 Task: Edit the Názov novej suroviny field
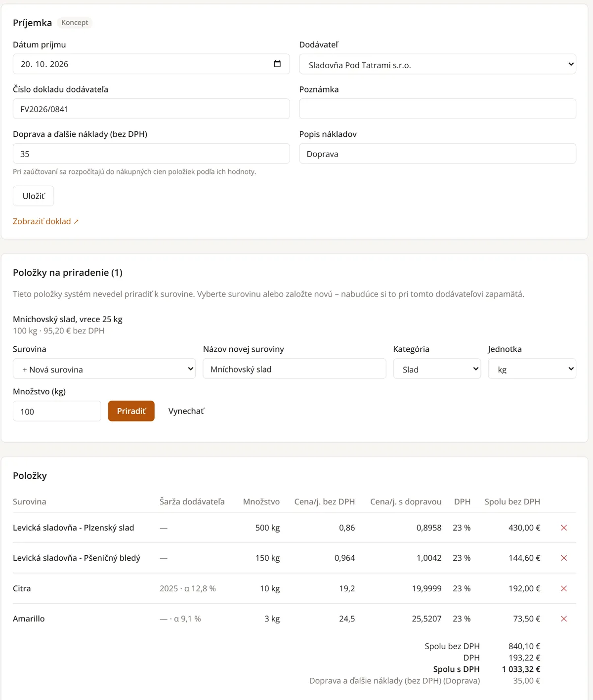(295, 369)
